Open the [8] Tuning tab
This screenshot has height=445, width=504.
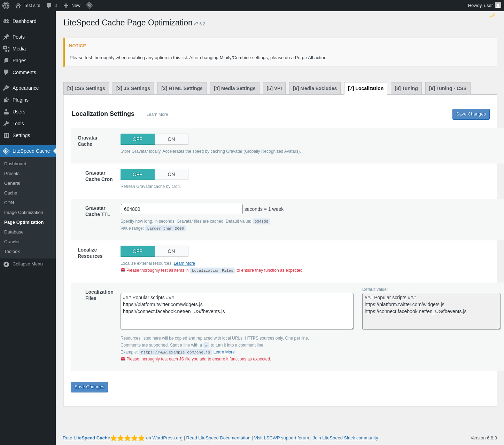[x=406, y=88]
